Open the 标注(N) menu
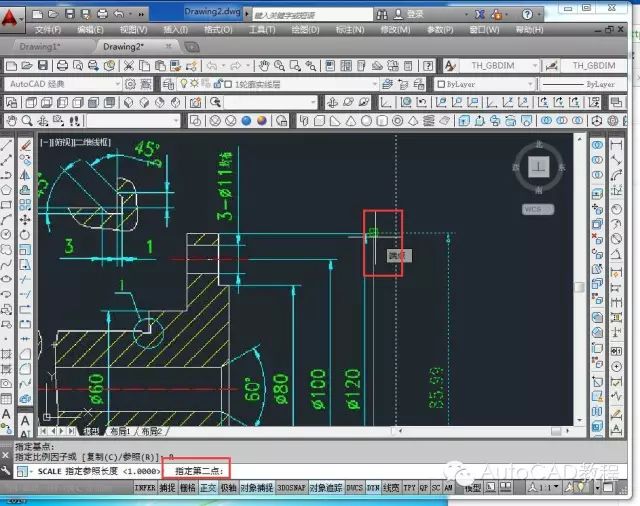This screenshot has height=506, width=640. pos(350,30)
